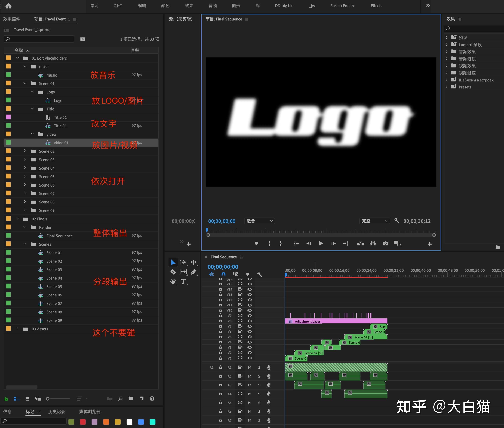Select the yellow label color swatch at the bottom
The width and height of the screenshot is (504, 428).
point(118,422)
